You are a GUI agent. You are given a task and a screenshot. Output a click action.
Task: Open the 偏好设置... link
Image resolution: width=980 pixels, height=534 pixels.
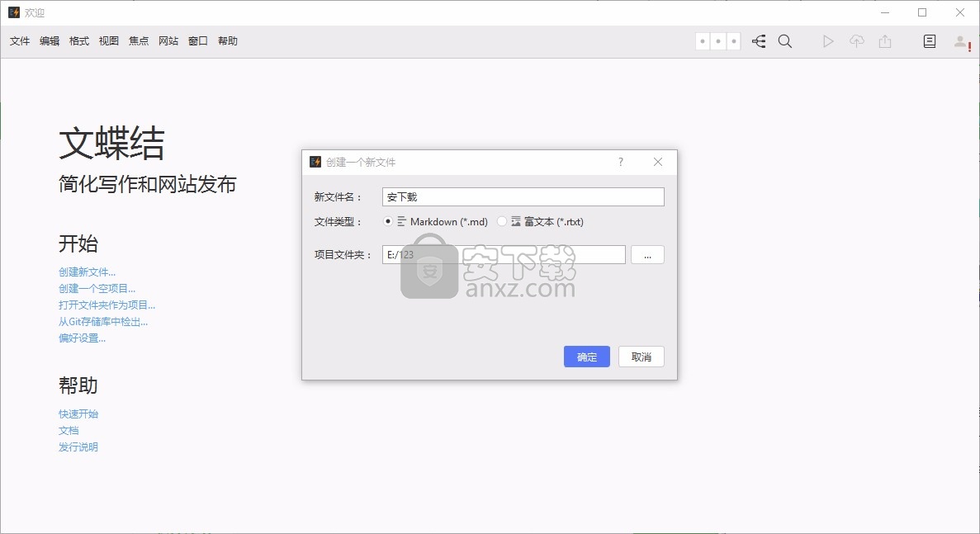[x=82, y=338]
